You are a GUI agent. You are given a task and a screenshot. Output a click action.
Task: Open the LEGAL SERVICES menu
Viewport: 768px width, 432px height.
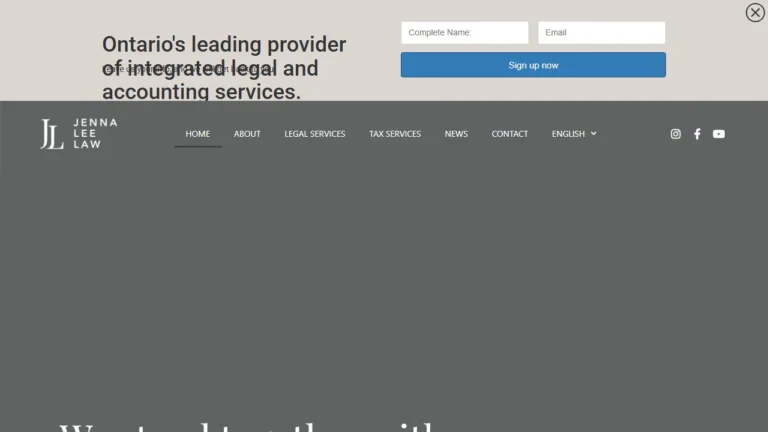[314, 134]
